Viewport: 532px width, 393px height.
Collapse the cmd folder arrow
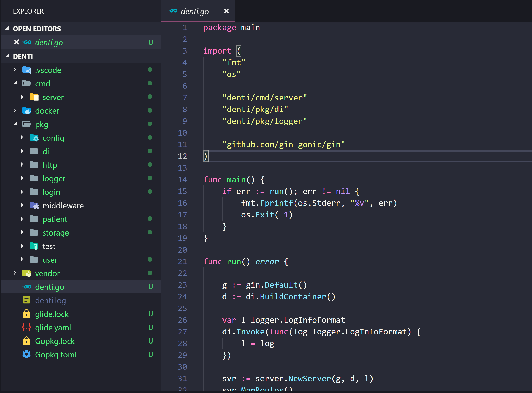coord(15,83)
